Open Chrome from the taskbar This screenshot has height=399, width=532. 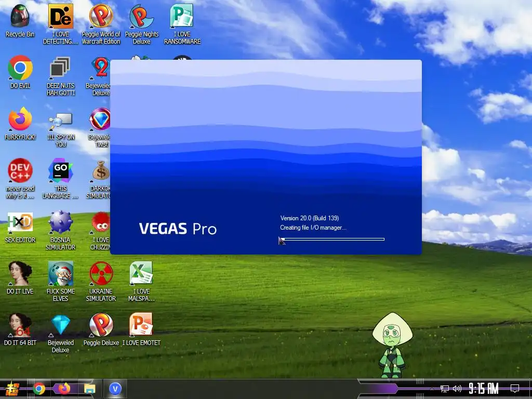pyautogui.click(x=39, y=389)
